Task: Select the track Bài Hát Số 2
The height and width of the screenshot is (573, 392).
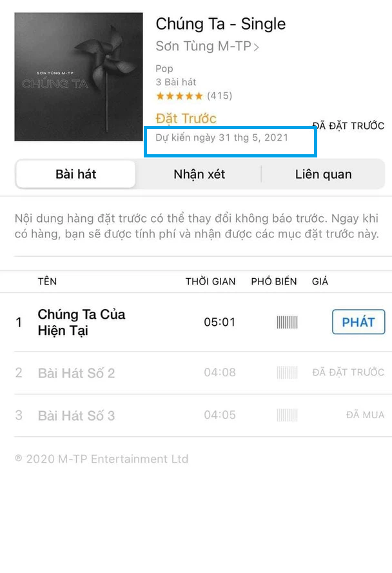Action: 76,373
